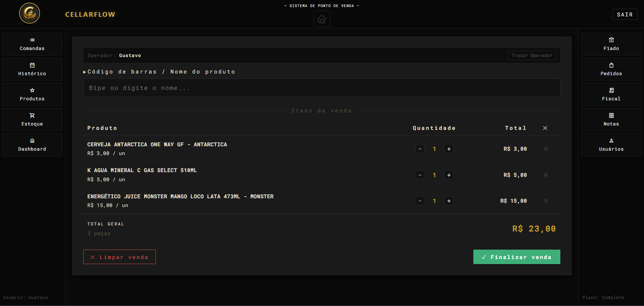Open the home icon at top center

click(321, 19)
